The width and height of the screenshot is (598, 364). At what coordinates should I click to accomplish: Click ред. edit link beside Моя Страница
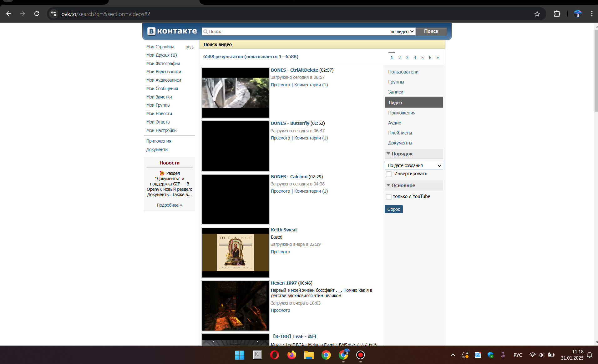pos(190,47)
